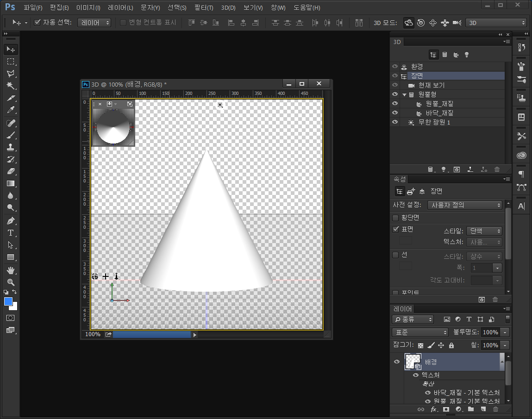Screen dimensions: 532x419
Task: Choose the Zoom tool
Action: click(11, 282)
